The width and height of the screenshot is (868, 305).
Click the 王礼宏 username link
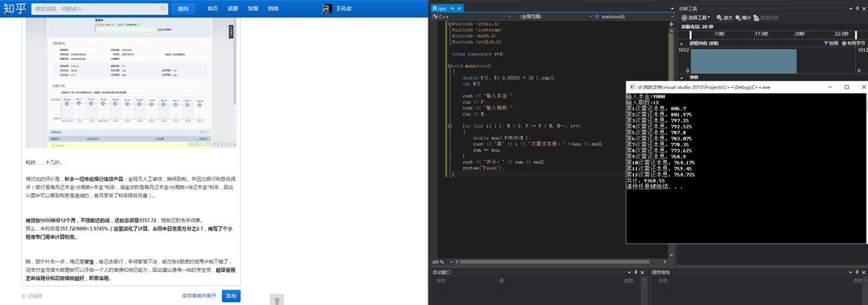coord(344,9)
